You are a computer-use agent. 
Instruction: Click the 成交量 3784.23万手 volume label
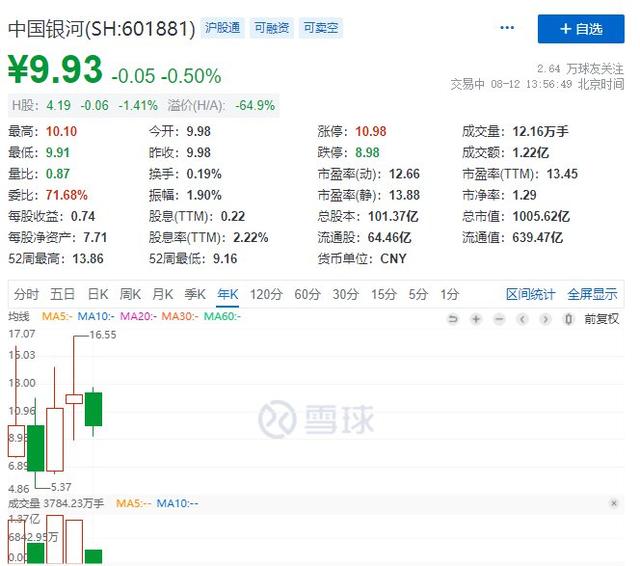56,503
